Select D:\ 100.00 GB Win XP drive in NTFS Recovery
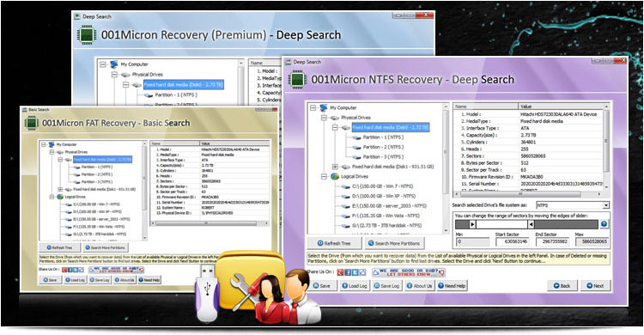The image size is (644, 335). point(383,196)
